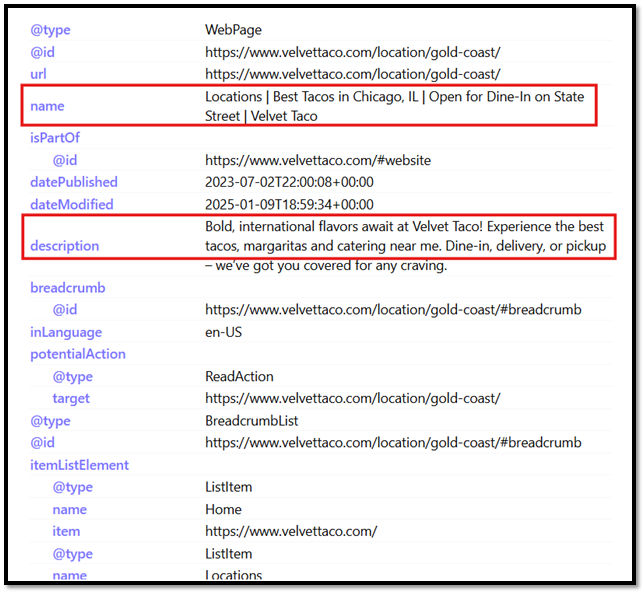Click the https://www.velvettaco.com/#website value
The width and height of the screenshot is (644, 594).
(x=318, y=160)
